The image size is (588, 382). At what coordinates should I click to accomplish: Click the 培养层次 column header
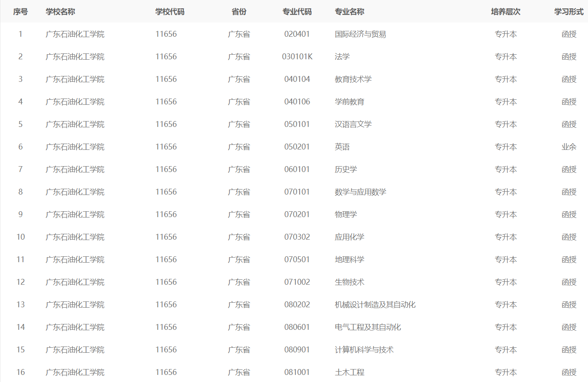[x=506, y=12]
